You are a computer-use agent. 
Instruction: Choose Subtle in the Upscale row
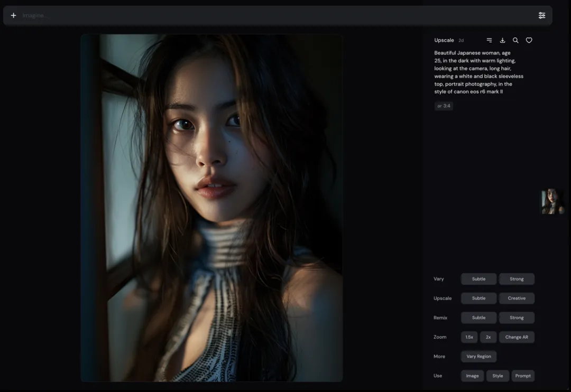coord(478,298)
